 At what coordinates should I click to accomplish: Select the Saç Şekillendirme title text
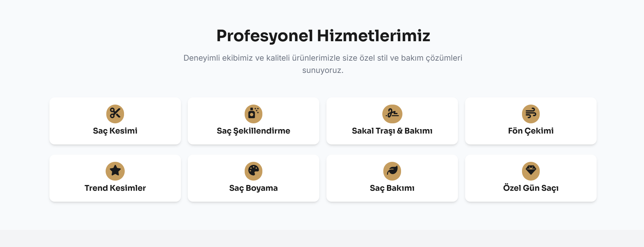coord(254,131)
